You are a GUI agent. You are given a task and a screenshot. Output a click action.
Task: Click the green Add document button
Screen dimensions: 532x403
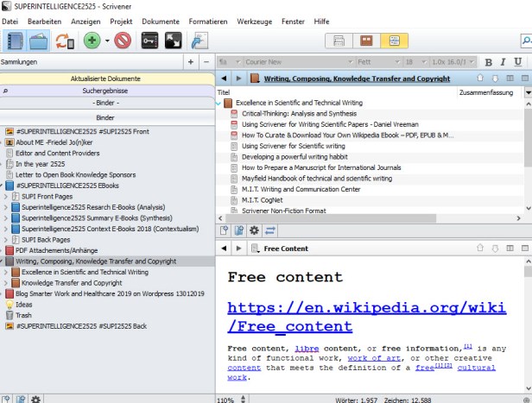click(92, 41)
